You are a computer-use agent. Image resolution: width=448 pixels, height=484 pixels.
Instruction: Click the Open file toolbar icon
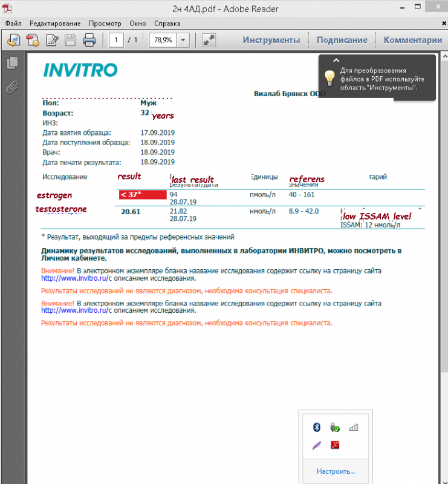pos(13,40)
